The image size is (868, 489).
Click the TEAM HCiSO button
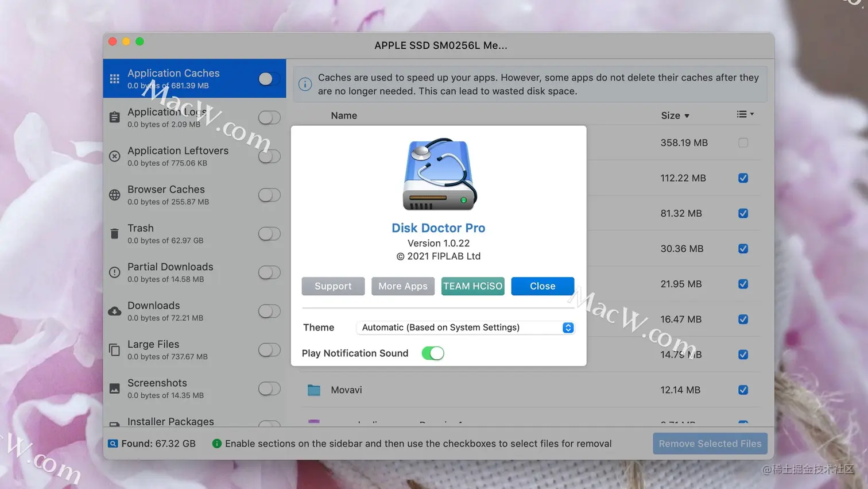472,286
